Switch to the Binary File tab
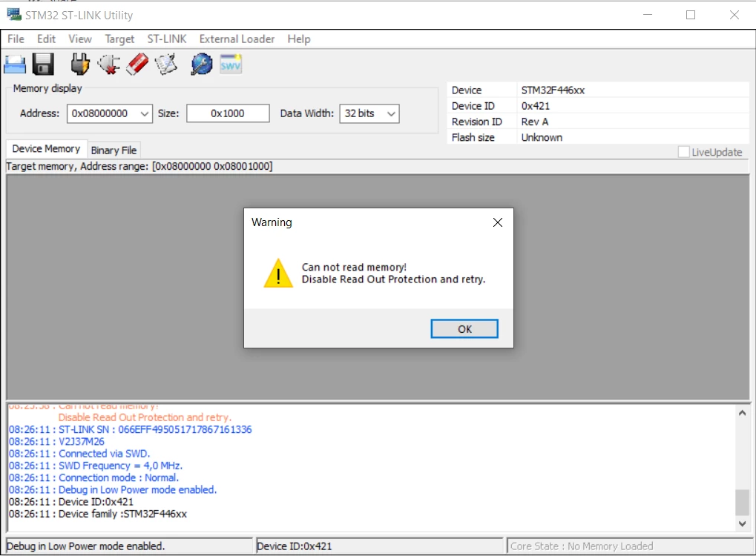Screen dimensions: 756x556 pos(114,150)
